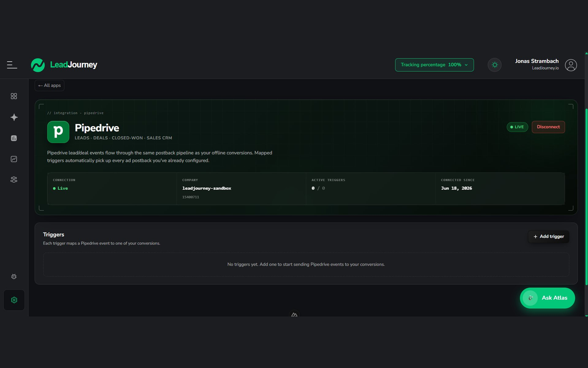This screenshot has height=368, width=588.
Task: Click the Jonas Strambach account name
Action: [x=537, y=61]
